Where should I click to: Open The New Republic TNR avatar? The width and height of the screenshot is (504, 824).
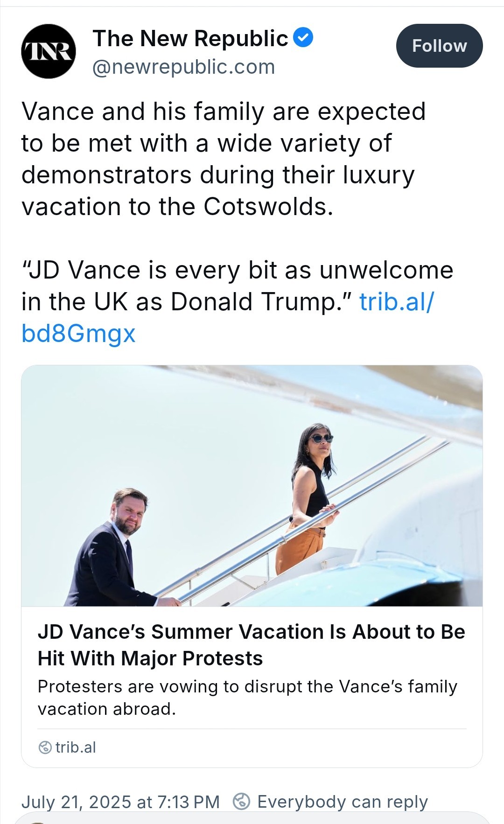click(48, 51)
